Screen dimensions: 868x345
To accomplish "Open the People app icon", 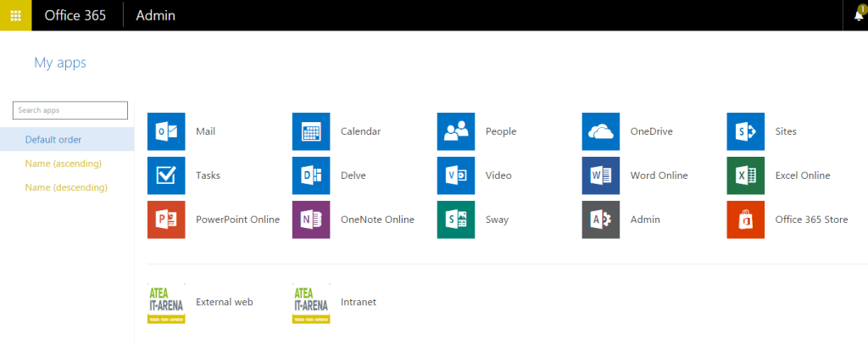I will [456, 131].
